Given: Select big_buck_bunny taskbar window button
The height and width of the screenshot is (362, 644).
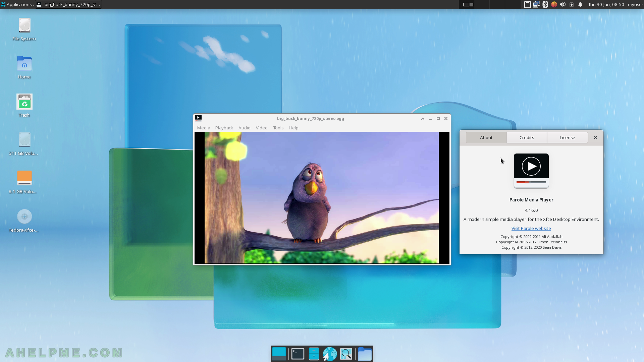Looking at the screenshot, I should 68,4.
